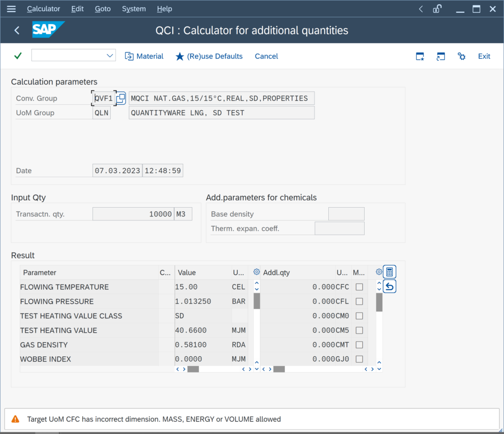The height and width of the screenshot is (434, 504).
Task: Tick the checkbox in the CMT row
Action: point(359,345)
